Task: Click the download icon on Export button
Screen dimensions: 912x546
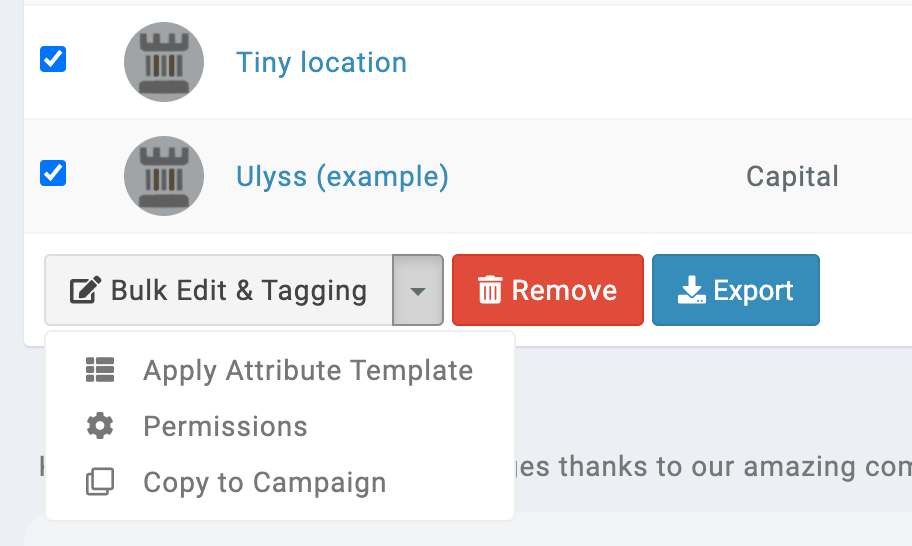Action: pos(691,291)
